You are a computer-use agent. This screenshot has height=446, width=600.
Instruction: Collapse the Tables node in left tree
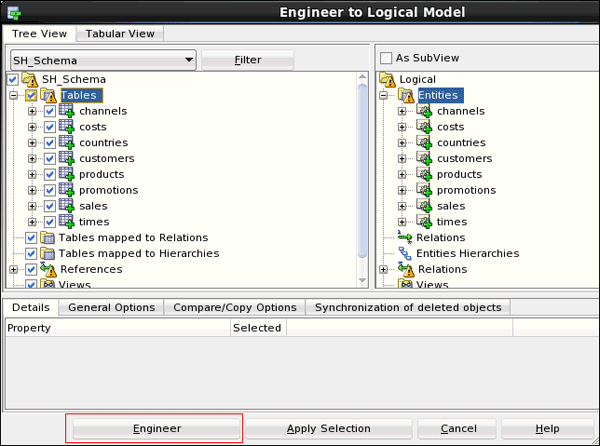point(14,95)
